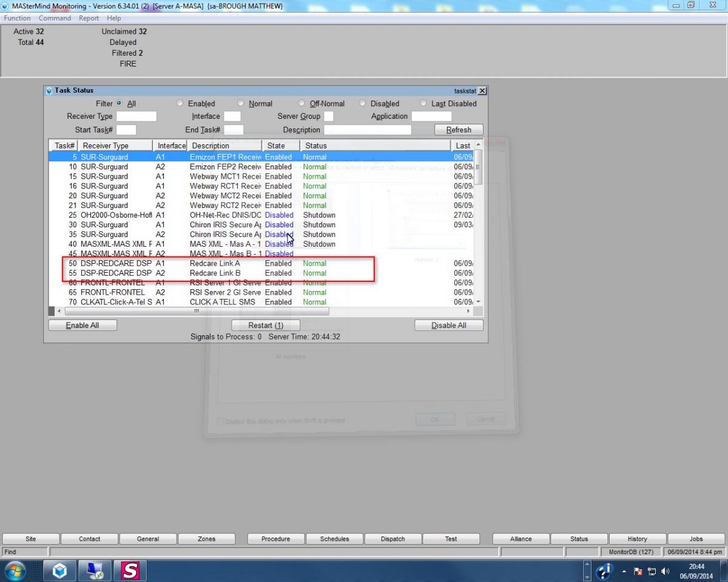Viewport: 728px width, 582px height.
Task: Open the Status bottom bar button
Action: (x=579, y=539)
